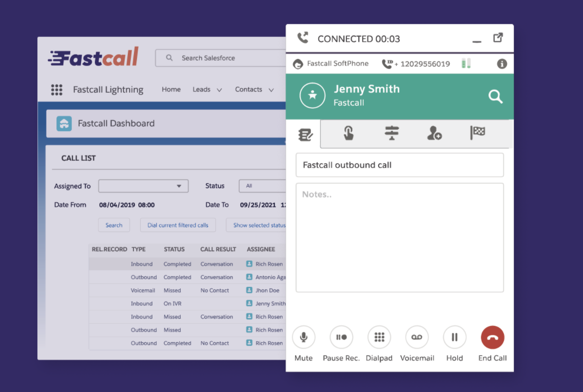
Task: Click Rich Rosen's user icon in the first row
Action: [249, 264]
